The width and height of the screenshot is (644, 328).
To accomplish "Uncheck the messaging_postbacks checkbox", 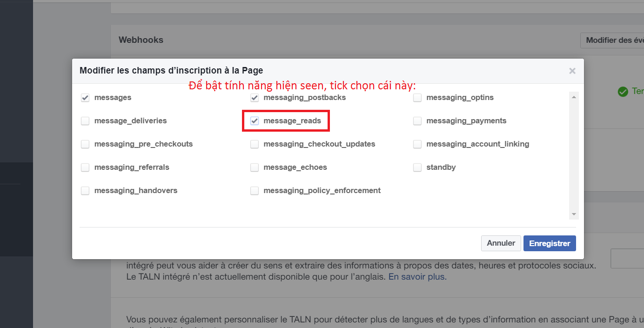I will pyautogui.click(x=255, y=98).
